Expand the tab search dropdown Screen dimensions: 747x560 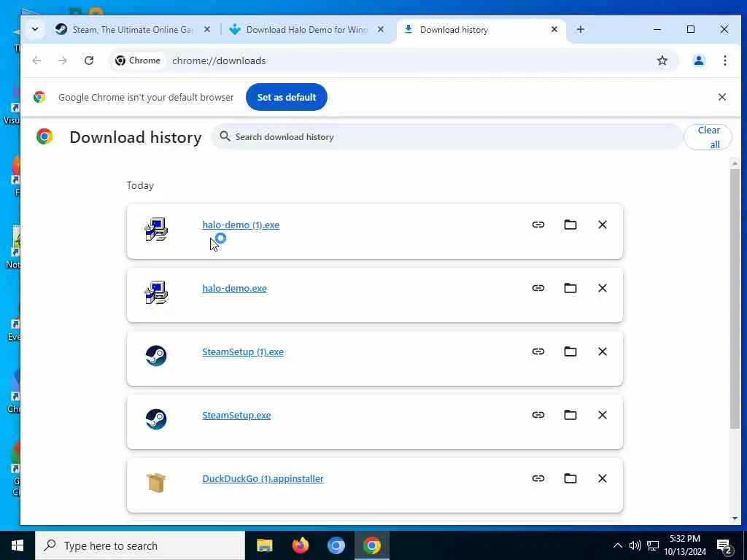click(x=35, y=29)
